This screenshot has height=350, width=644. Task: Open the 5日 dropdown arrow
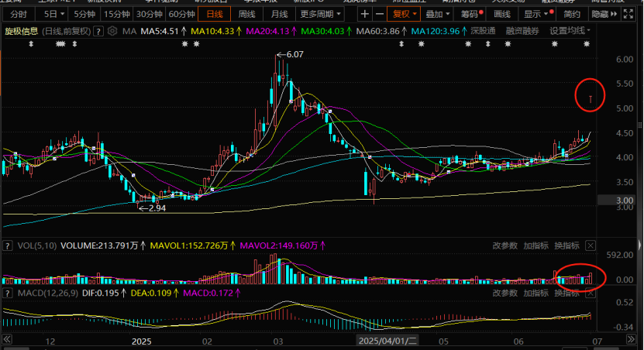tap(63, 15)
